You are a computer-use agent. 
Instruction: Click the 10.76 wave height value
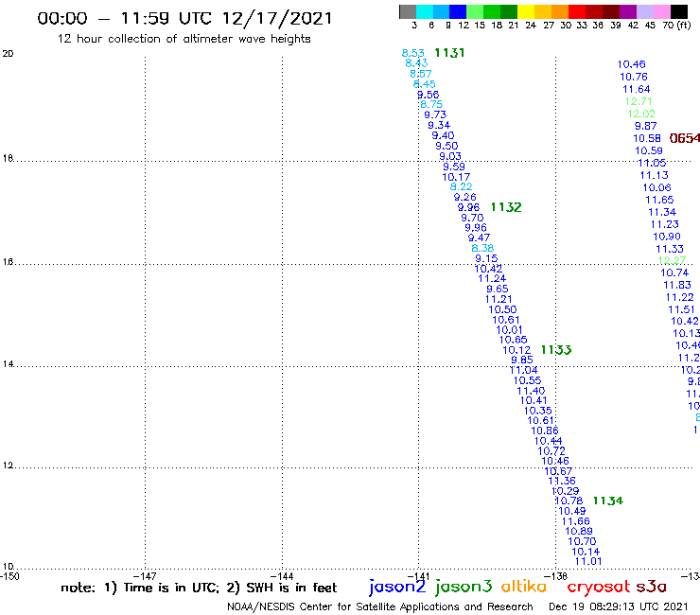(x=634, y=77)
